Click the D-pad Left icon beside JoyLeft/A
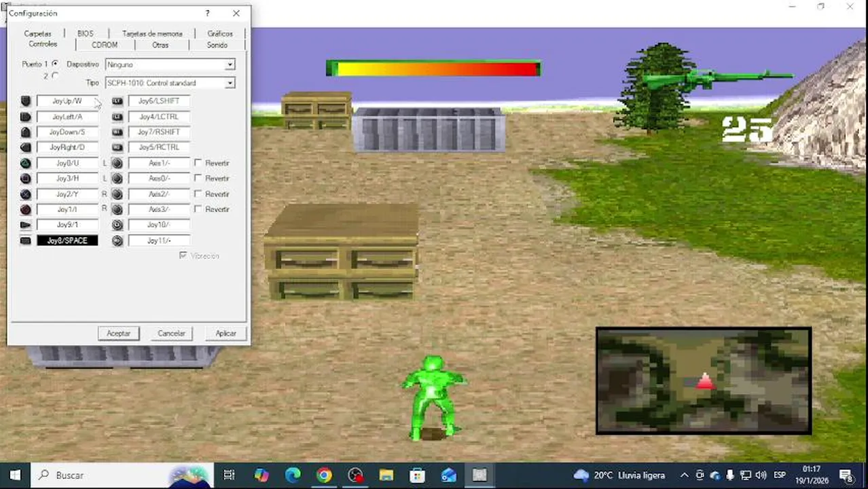 point(26,116)
